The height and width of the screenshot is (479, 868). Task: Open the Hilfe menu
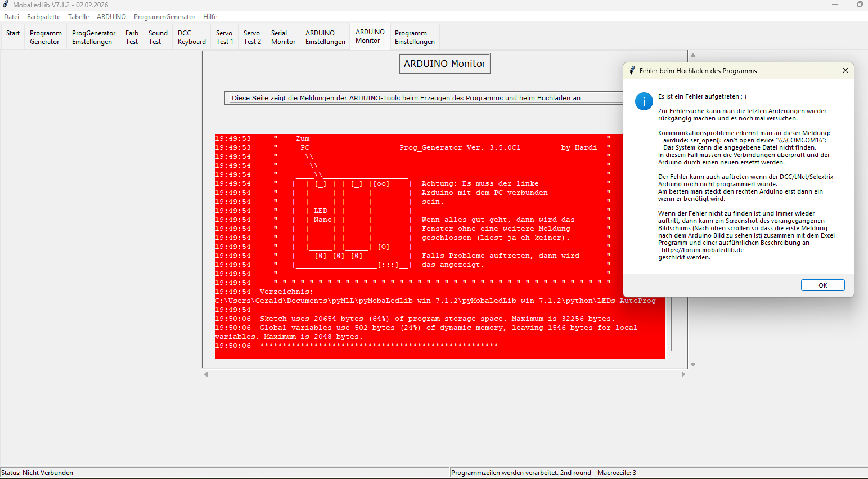point(210,17)
